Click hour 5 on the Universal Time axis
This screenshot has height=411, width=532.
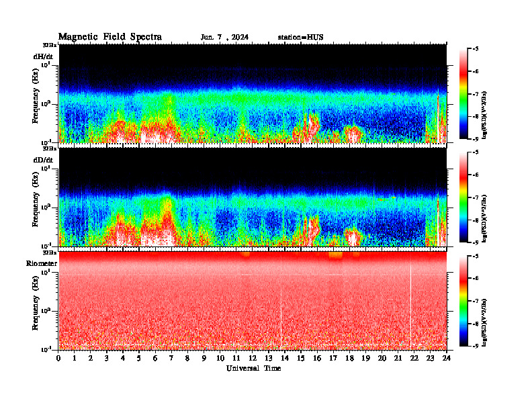point(139,359)
